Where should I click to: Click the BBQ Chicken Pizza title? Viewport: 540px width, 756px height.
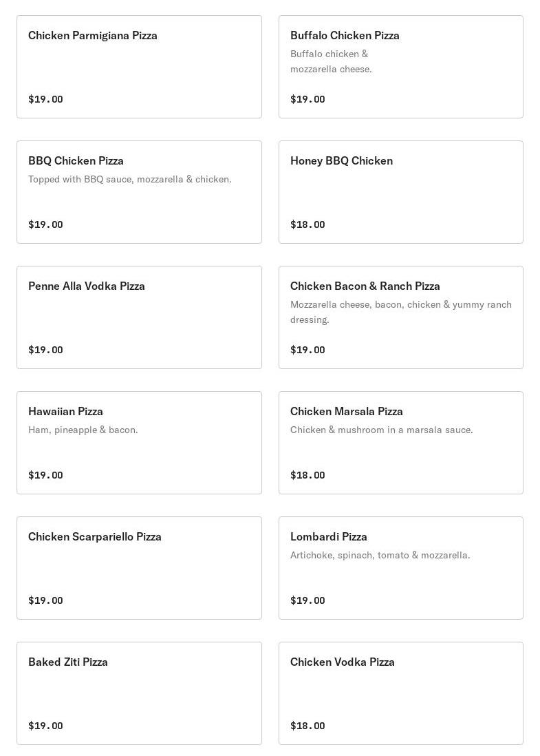[x=76, y=160]
